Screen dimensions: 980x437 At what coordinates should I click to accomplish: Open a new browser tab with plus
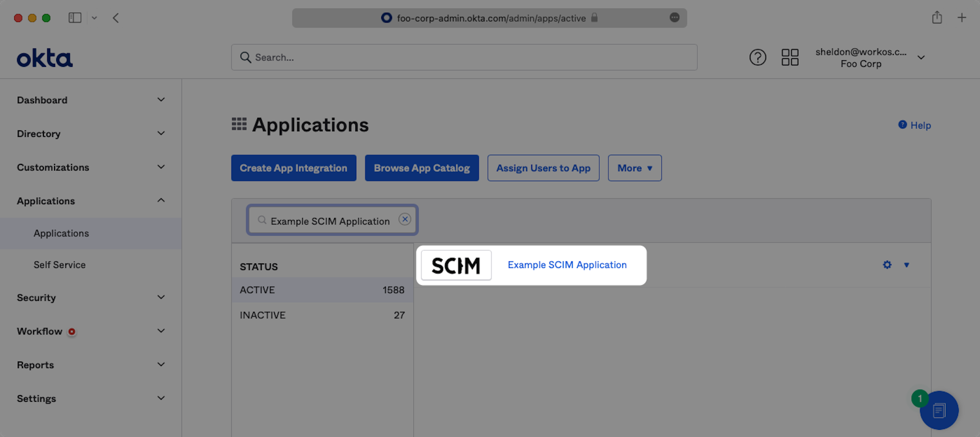962,18
